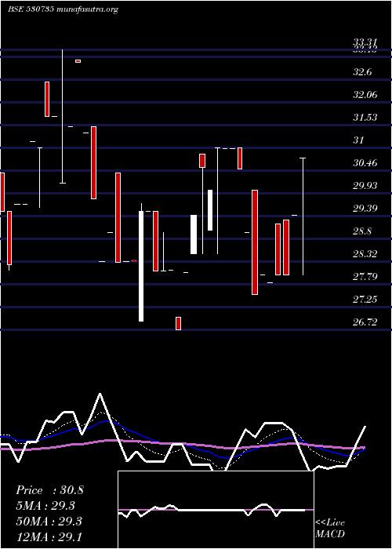
Task: Select the 29.93 price axis label
Action: [x=365, y=186]
